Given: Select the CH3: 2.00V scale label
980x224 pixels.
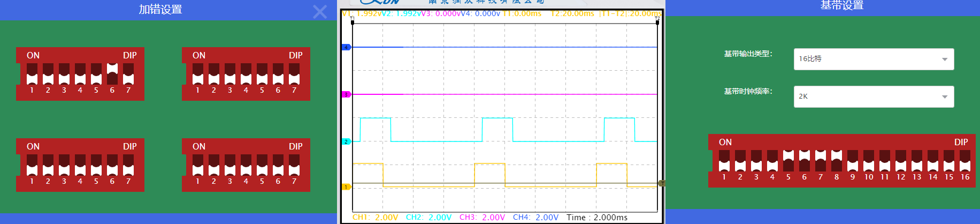Looking at the screenshot, I should [482, 217].
